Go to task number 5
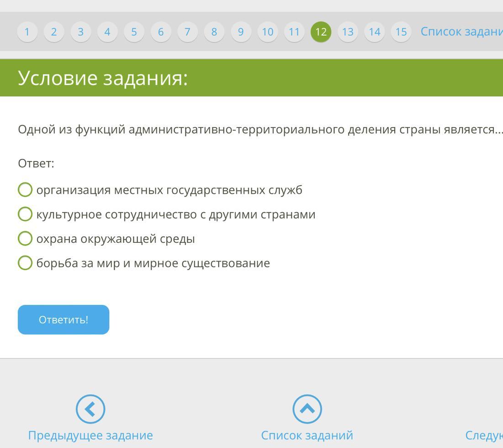 pos(134,32)
